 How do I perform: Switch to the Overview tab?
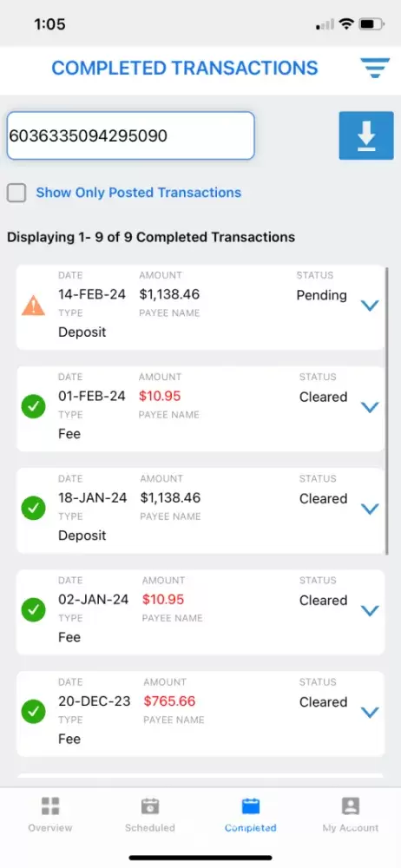(x=50, y=815)
